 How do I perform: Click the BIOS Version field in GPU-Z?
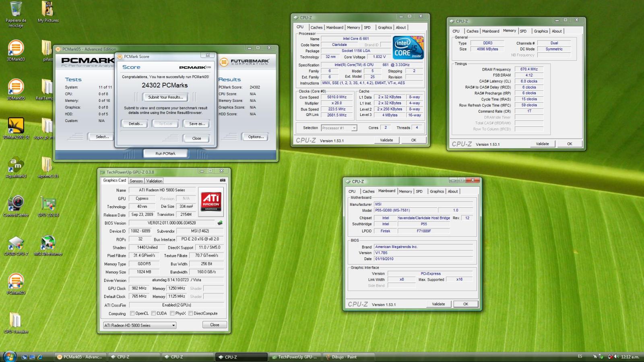172,223
